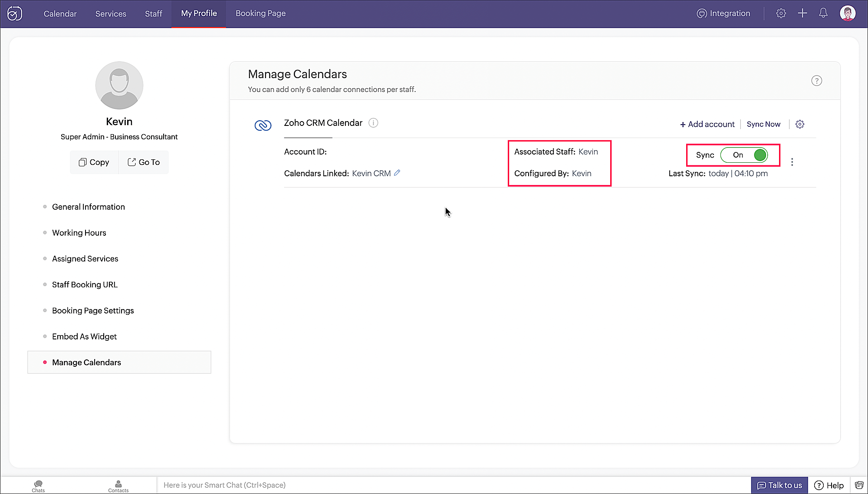Focus the Smart Chat input field
Viewport: 868px width, 494px height.
coord(454,485)
